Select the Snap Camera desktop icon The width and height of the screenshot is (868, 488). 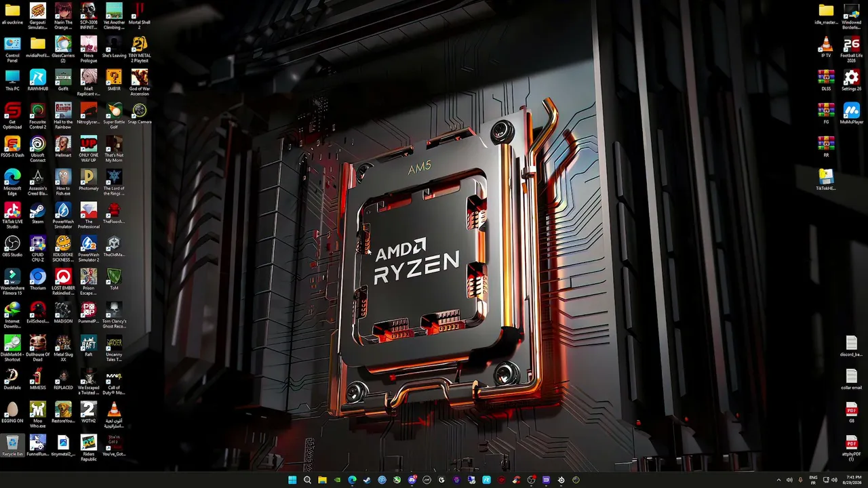[140, 113]
